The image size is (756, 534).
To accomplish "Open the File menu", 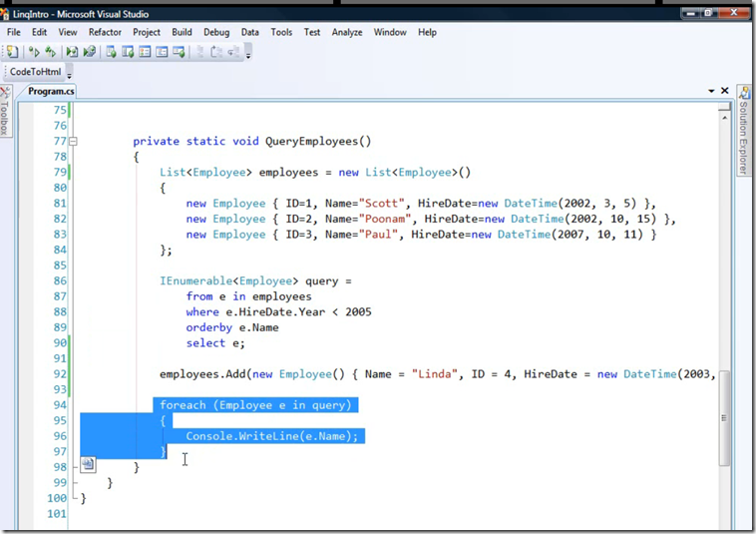I will 14,32.
